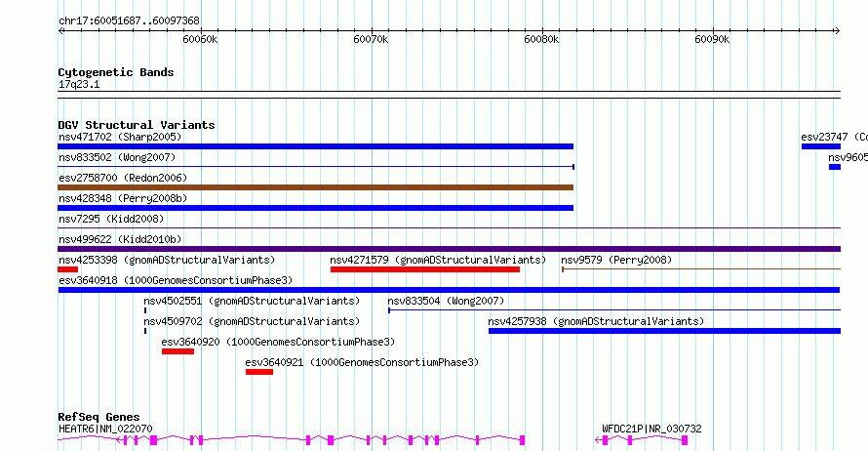Click the nsv428348 (Perry2008b) label

[x=123, y=198]
